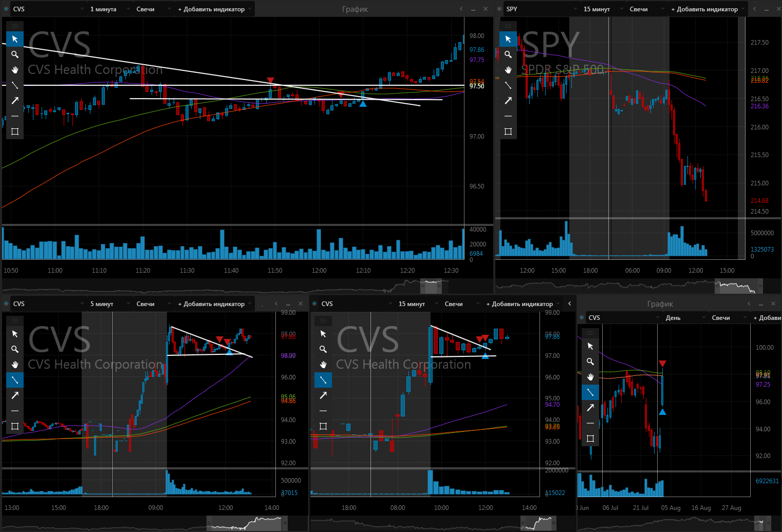Click the navigator scroll thumb under CVS 5-minute chart

pyautogui.click(x=247, y=524)
